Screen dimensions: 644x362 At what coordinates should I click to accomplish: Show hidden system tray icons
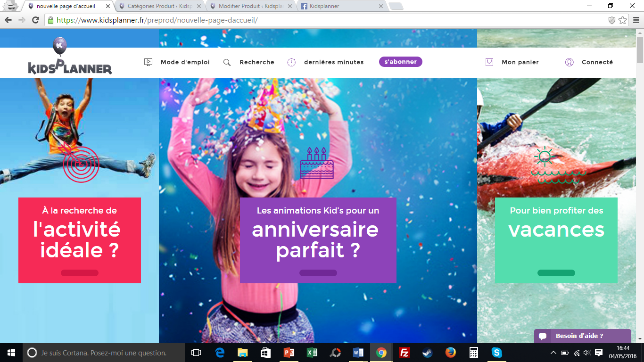pyautogui.click(x=553, y=353)
